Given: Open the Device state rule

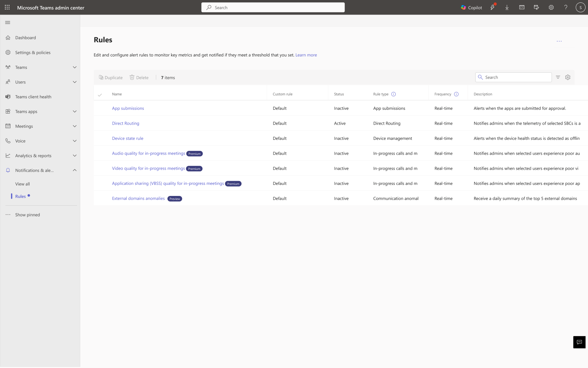Looking at the screenshot, I should 128,138.
